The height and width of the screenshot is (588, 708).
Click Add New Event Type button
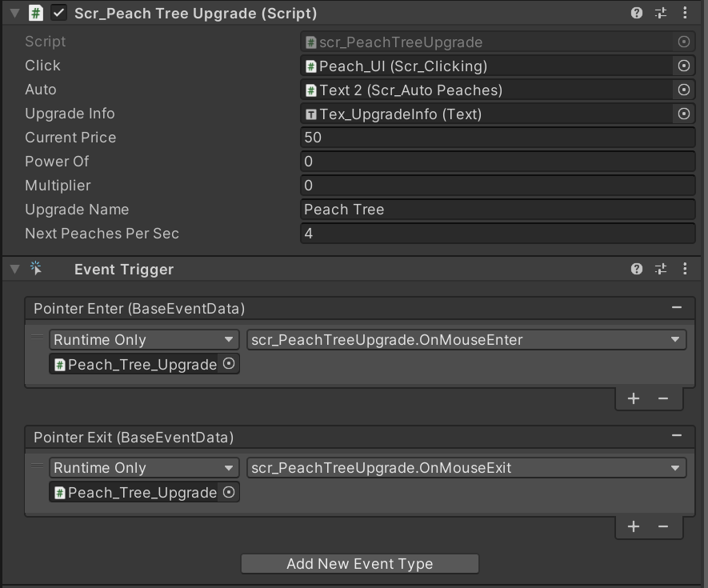point(360,564)
